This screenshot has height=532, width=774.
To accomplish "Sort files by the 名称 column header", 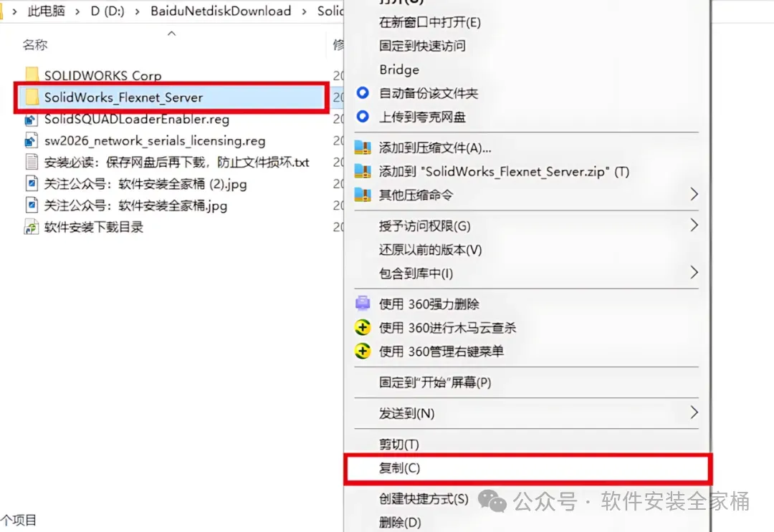I will click(x=35, y=45).
